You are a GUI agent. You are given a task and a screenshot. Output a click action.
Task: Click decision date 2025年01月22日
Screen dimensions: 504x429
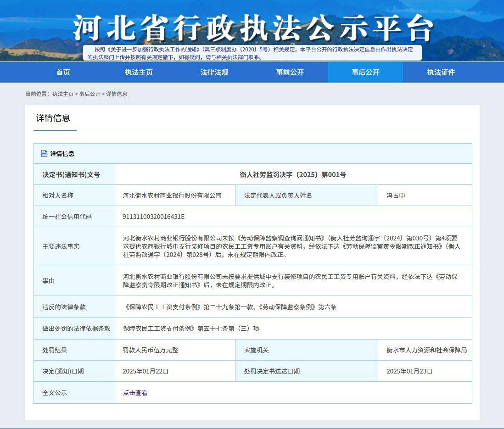click(146, 371)
